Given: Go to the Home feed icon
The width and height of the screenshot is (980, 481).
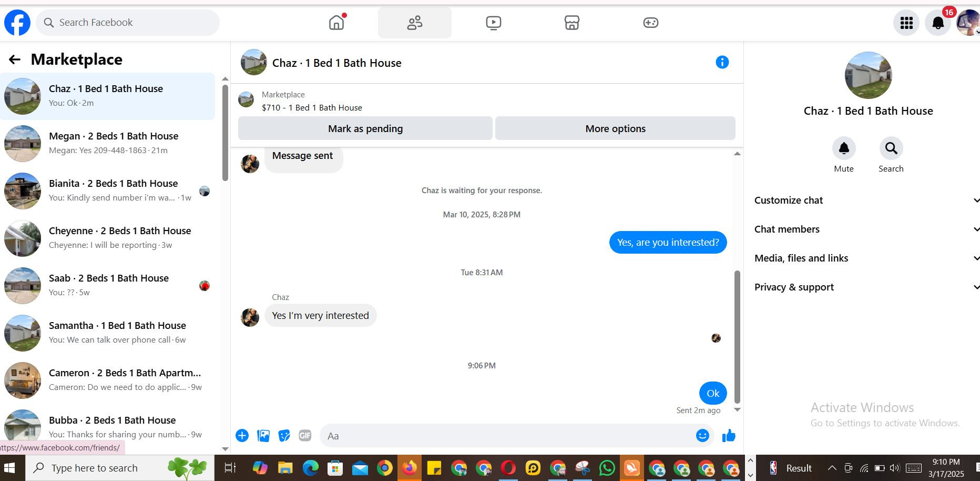Looking at the screenshot, I should pyautogui.click(x=336, y=23).
